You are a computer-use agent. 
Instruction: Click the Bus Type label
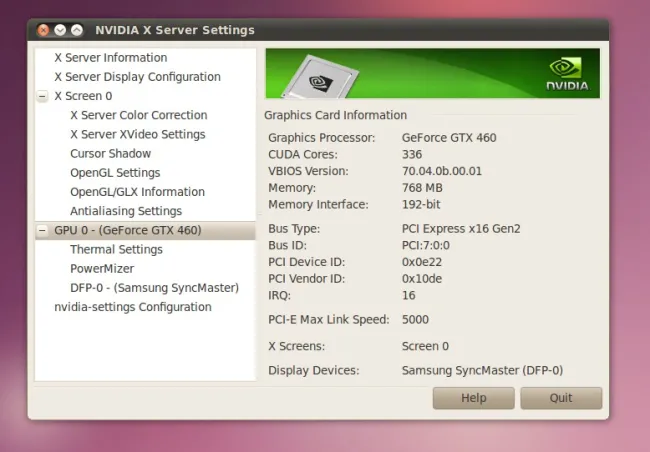(294, 229)
